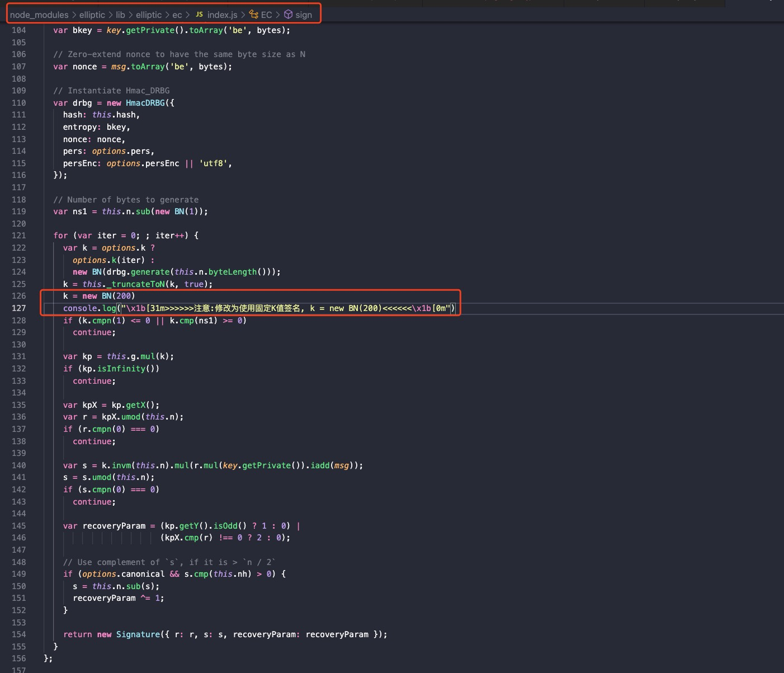
Task: Click the 'persEnc' property line
Action: point(148,163)
